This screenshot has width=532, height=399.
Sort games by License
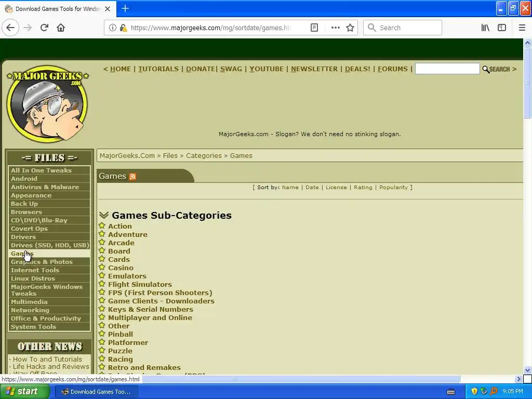tap(336, 187)
